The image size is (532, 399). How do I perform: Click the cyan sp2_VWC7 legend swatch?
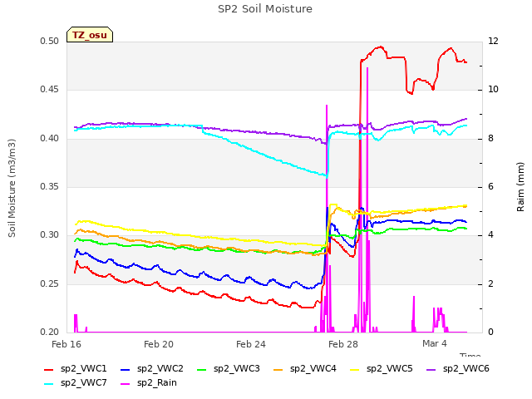point(49,384)
